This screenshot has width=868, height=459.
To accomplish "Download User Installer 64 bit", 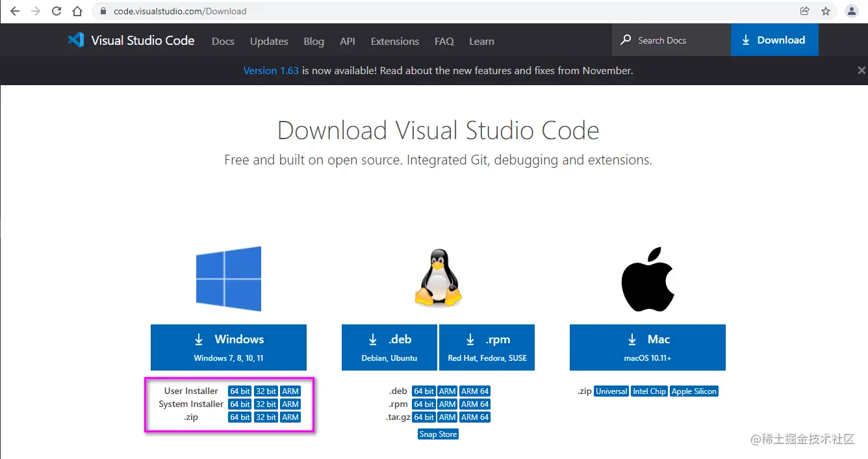I will [x=240, y=391].
